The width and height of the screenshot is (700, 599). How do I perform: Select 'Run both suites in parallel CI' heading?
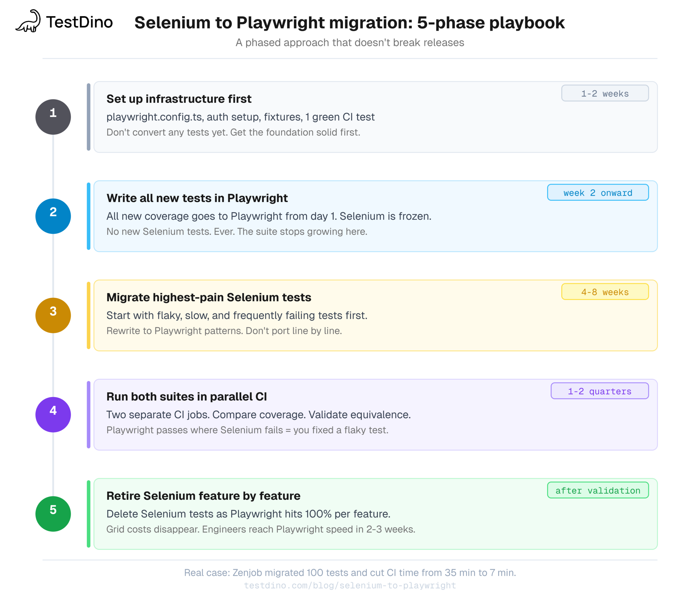click(186, 396)
